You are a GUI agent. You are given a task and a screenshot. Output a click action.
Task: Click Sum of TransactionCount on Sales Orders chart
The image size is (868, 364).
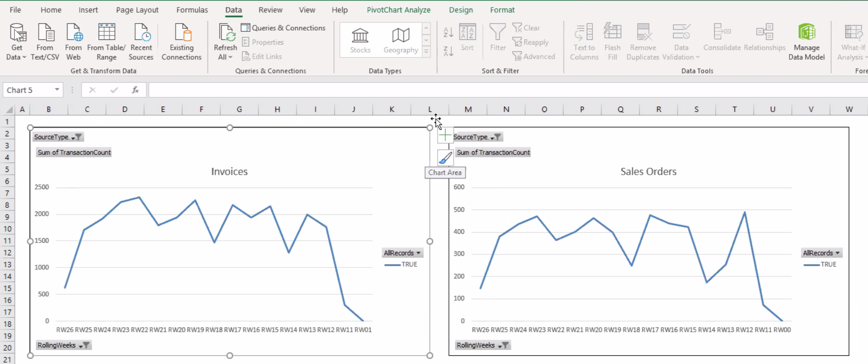click(x=493, y=152)
